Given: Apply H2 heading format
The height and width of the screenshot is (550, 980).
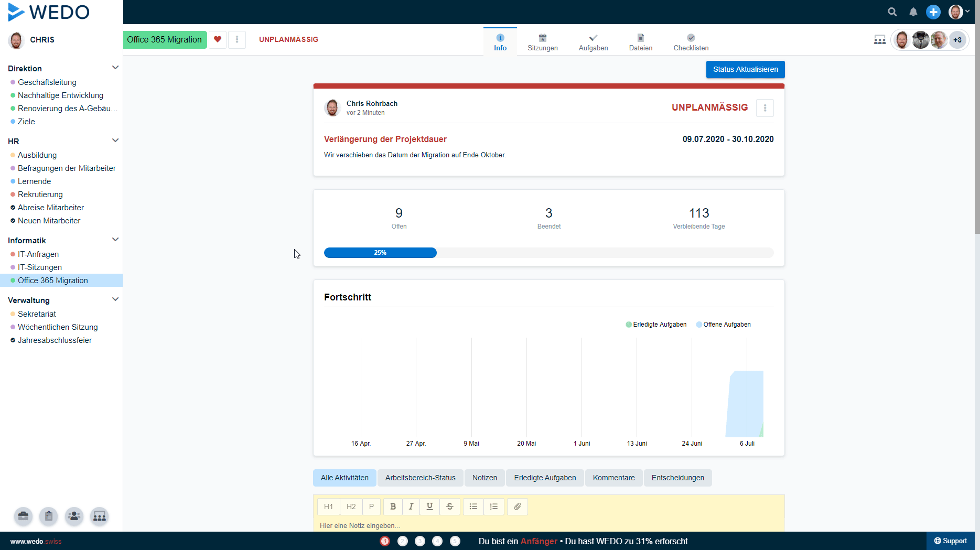Looking at the screenshot, I should (x=351, y=506).
